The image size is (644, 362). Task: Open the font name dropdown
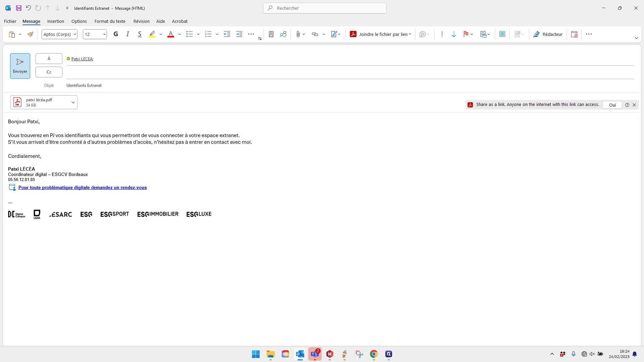pyautogui.click(x=75, y=34)
